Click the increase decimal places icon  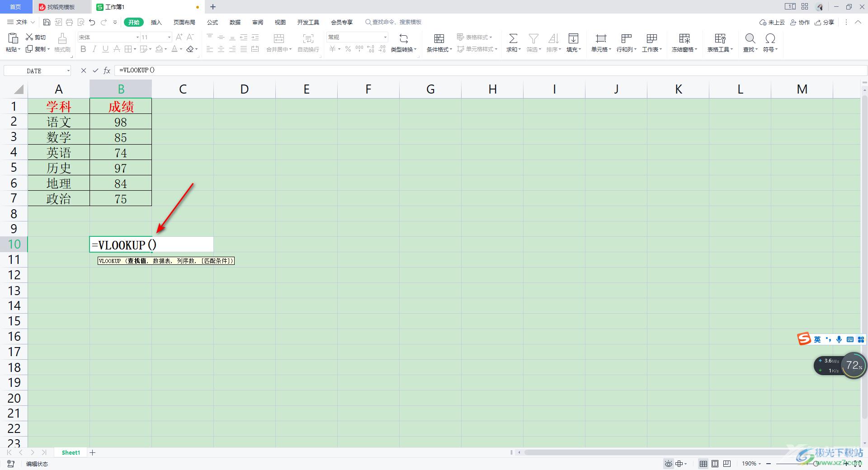pyautogui.click(x=371, y=49)
